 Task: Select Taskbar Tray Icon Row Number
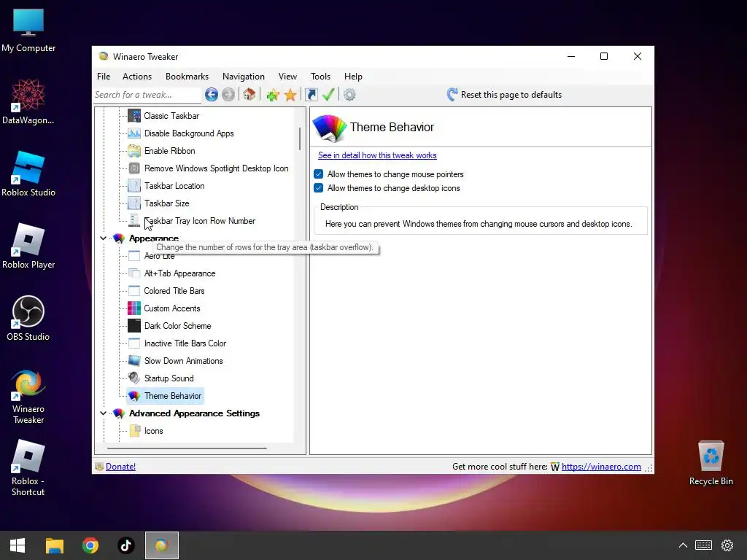point(200,221)
